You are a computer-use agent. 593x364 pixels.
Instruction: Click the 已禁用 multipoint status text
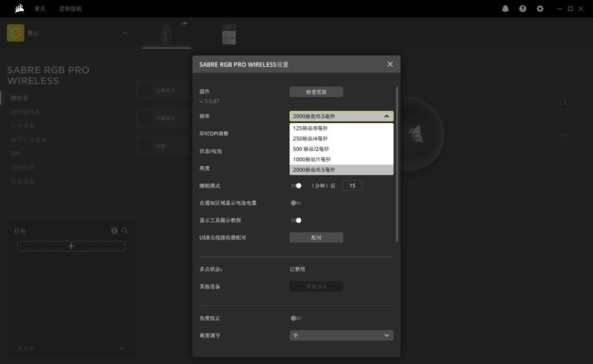point(297,269)
